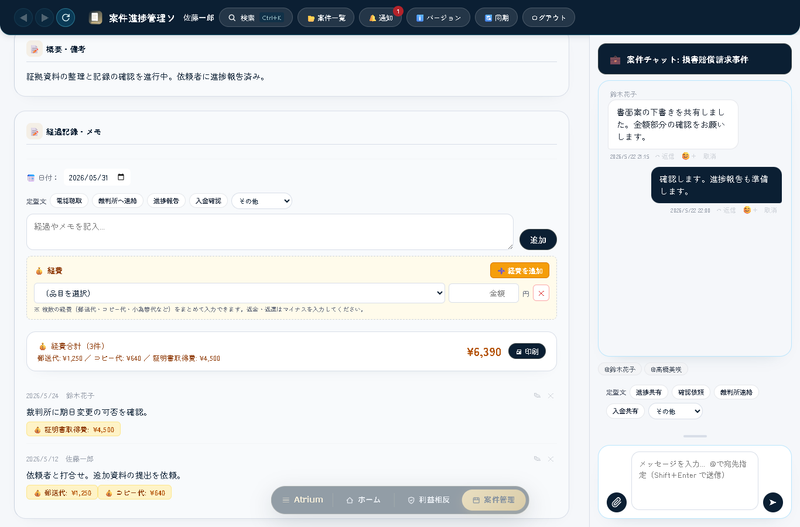Delete the 2026/5/12 memo entry
Image resolution: width=800 pixels, height=527 pixels.
point(551,459)
